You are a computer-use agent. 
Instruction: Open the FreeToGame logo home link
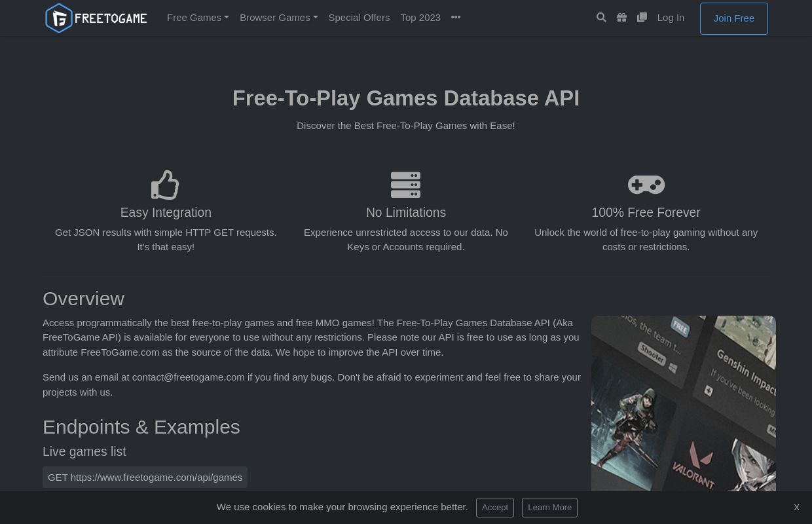click(96, 18)
